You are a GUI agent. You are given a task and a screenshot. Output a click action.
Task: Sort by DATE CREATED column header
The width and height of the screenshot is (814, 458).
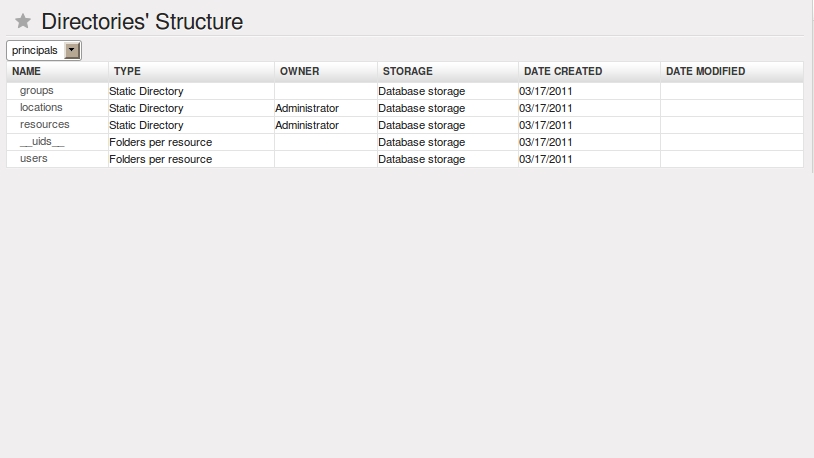click(x=563, y=72)
